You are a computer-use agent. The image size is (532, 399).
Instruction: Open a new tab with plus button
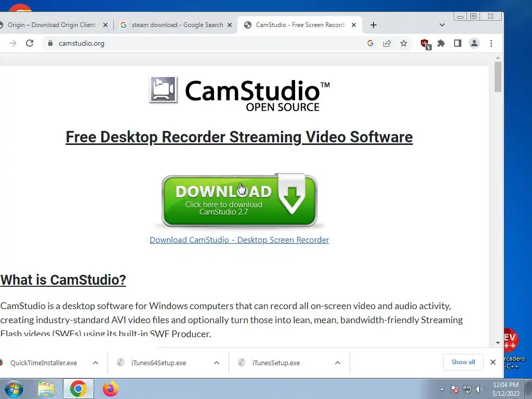[373, 25]
